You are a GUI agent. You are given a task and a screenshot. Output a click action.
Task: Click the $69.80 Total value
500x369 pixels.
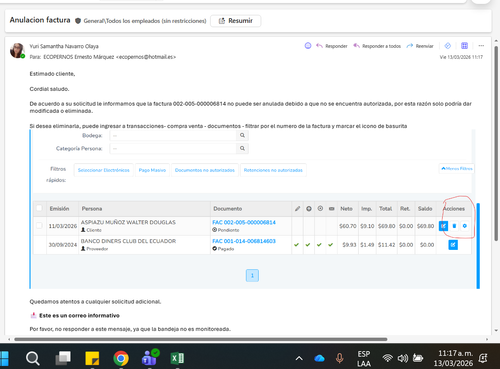coord(386,226)
